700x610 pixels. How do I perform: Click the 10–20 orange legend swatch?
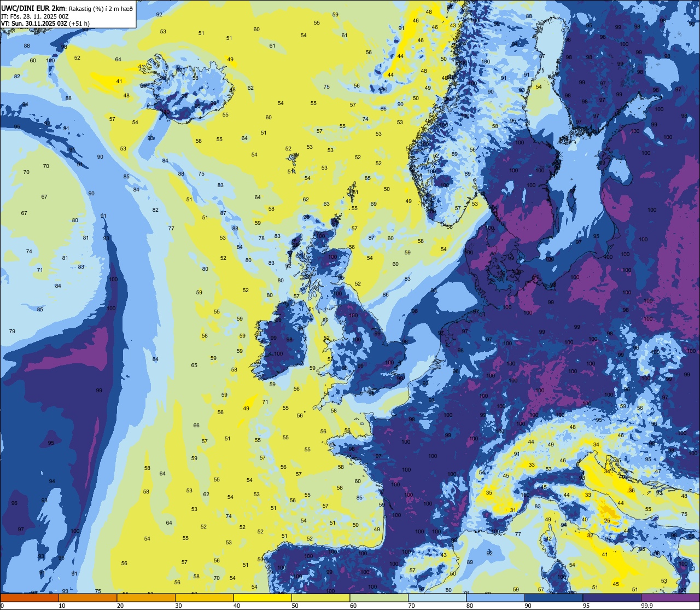(x=87, y=597)
